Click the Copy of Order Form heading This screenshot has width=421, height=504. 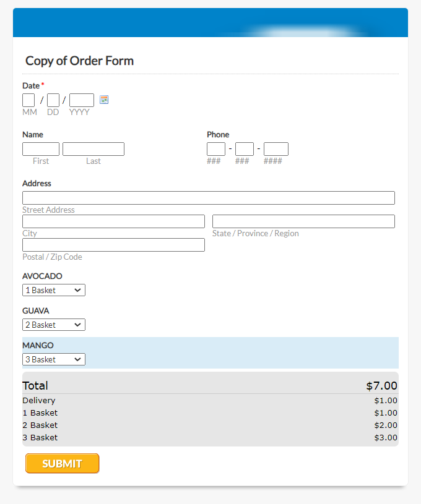click(x=79, y=61)
